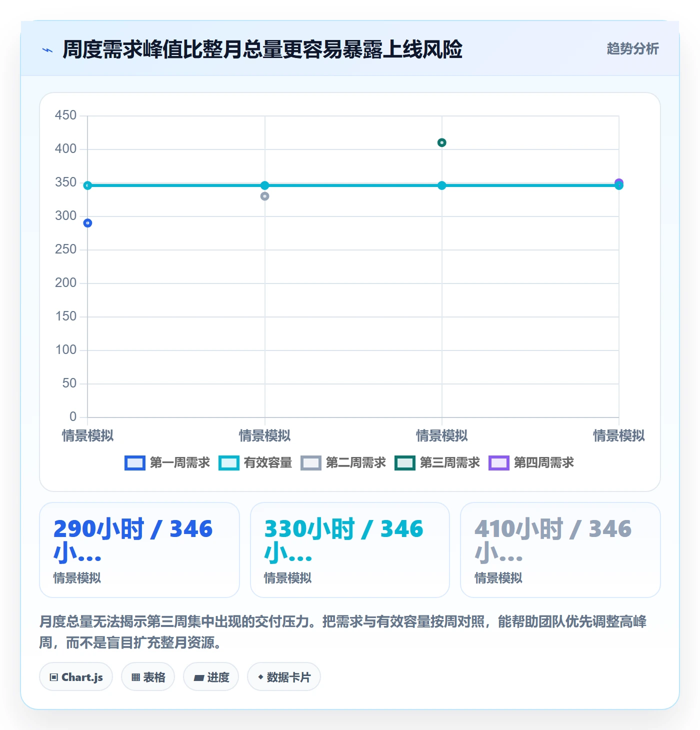Open the 330小时 / 346 stat card

click(350, 550)
